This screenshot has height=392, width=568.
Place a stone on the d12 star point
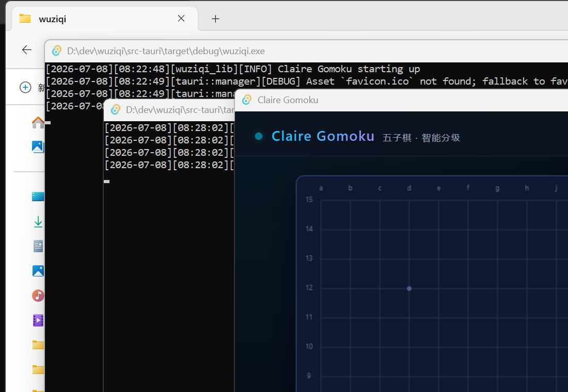point(409,288)
